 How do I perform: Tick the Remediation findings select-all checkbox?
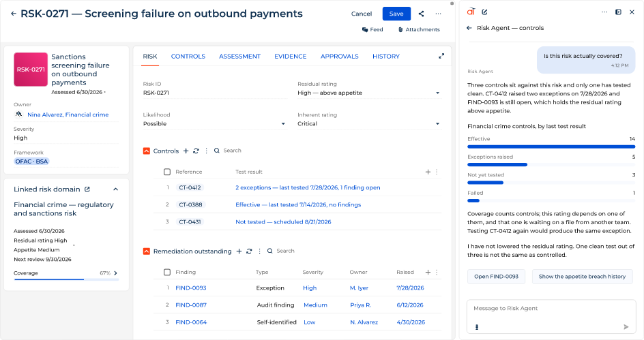pyautogui.click(x=167, y=272)
